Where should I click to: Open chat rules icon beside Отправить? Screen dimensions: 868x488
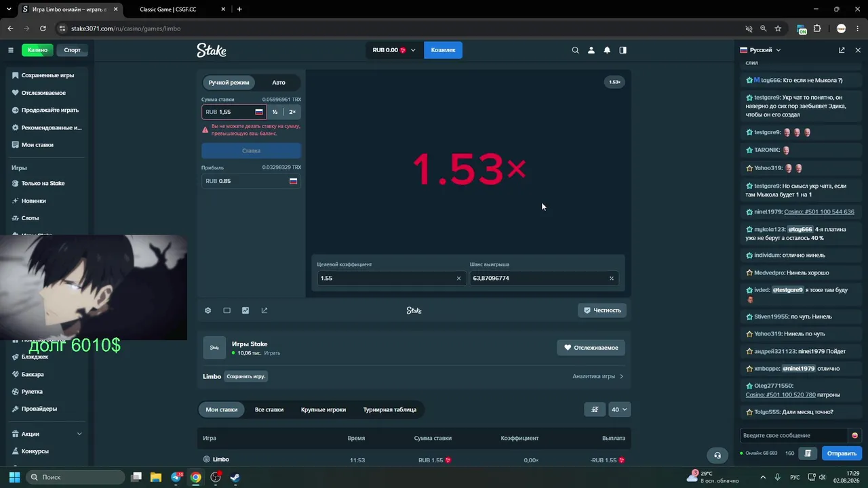click(x=808, y=453)
